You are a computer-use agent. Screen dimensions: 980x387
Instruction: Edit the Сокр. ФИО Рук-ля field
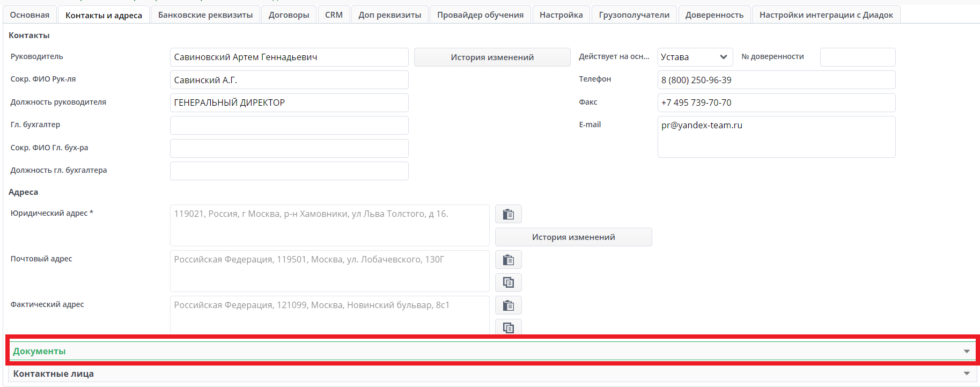point(289,80)
